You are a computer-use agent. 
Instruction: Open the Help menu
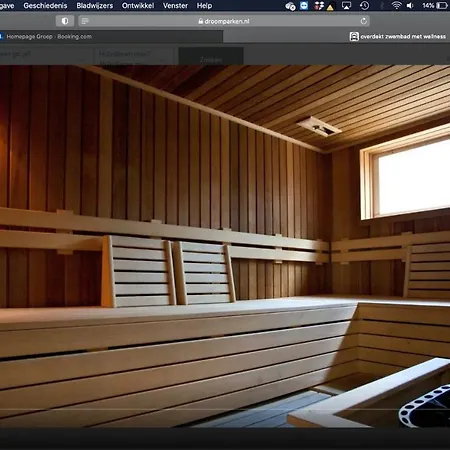point(204,6)
